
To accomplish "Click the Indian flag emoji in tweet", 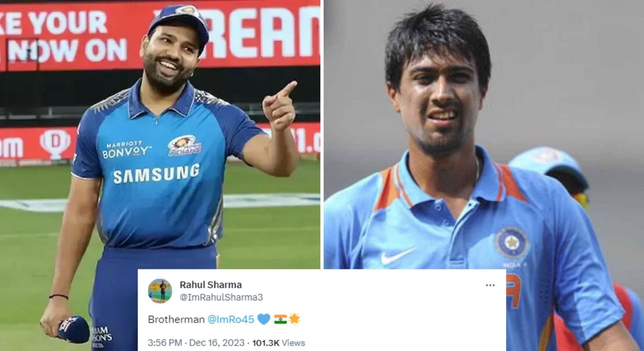I will pyautogui.click(x=280, y=319).
